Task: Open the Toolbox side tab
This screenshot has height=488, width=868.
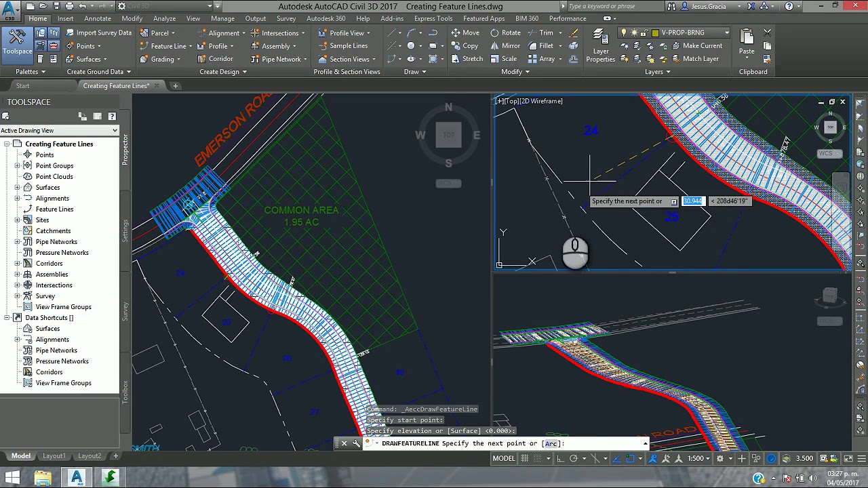Action: [x=125, y=392]
